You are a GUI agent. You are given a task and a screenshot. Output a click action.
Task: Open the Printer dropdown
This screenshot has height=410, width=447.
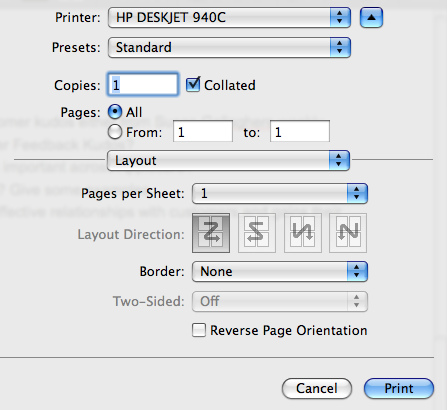(229, 18)
